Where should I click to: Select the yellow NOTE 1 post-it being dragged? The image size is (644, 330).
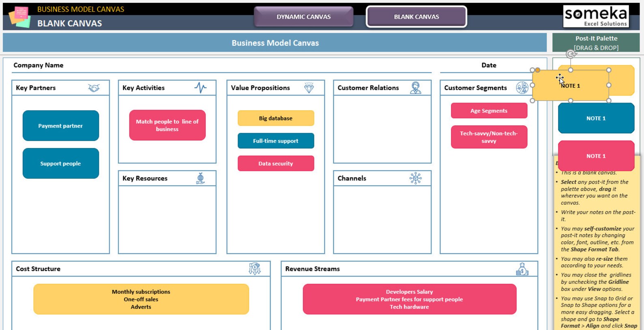[x=571, y=86]
